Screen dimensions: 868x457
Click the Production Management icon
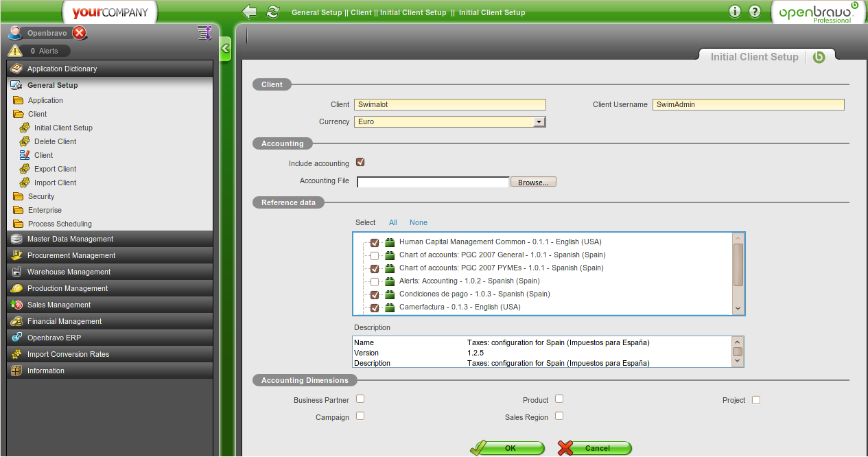click(x=16, y=288)
